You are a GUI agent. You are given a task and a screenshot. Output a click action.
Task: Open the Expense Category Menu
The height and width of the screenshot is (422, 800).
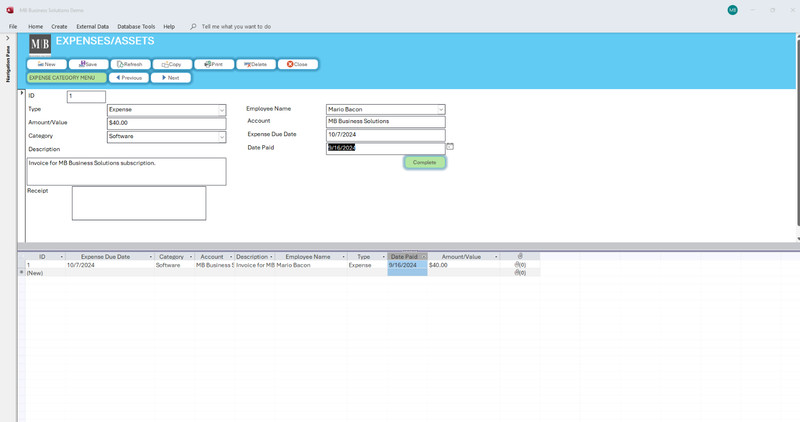click(x=66, y=78)
